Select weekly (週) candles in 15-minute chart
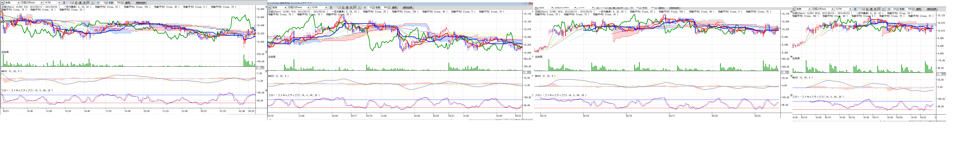 tap(347, 7)
